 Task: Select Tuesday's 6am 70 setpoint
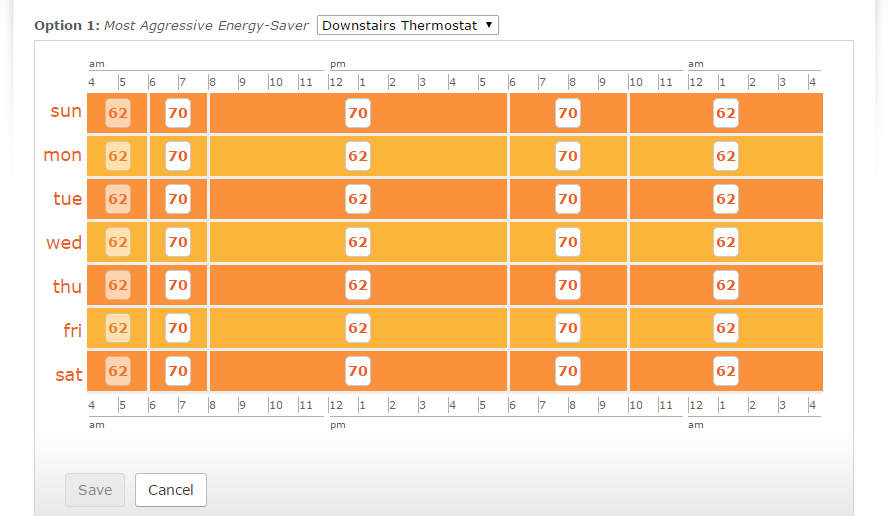tap(178, 199)
